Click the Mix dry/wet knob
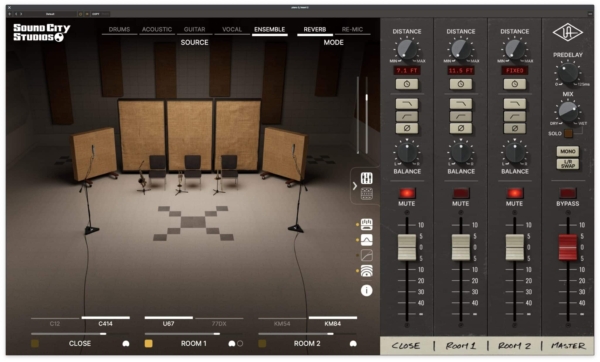The height and width of the screenshot is (362, 600). [568, 111]
